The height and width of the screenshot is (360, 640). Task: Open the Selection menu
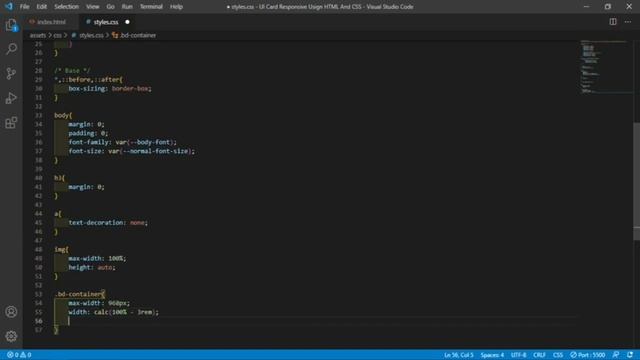[x=67, y=7]
